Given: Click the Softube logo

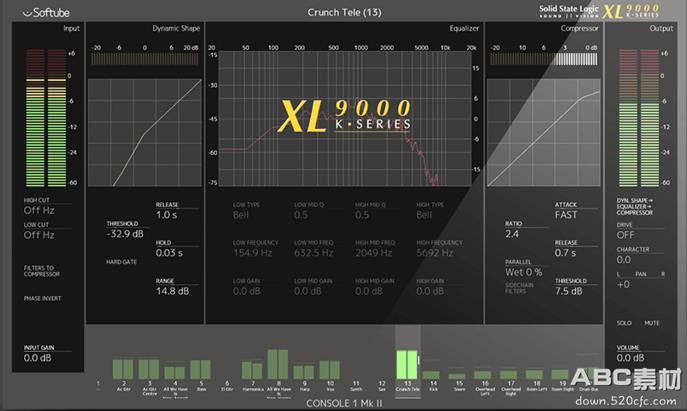Looking at the screenshot, I should coord(46,13).
